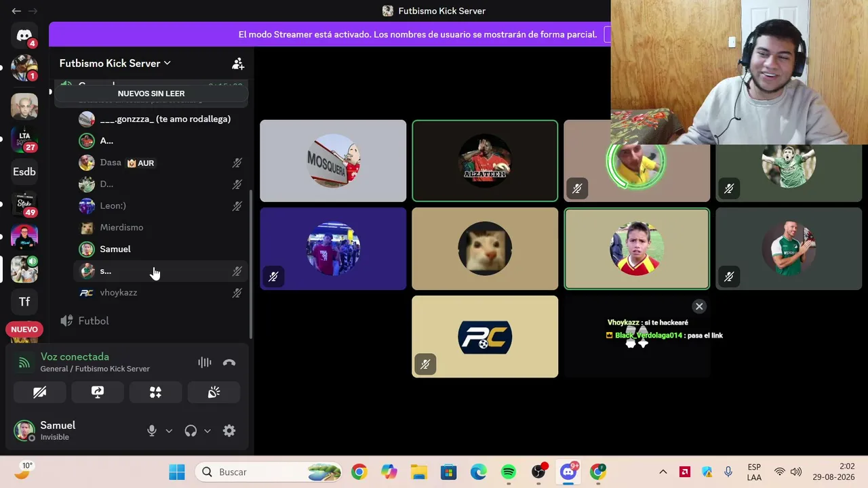This screenshot has height=488, width=868.
Task: Select the ALZATEEYI video tile
Action: (485, 161)
